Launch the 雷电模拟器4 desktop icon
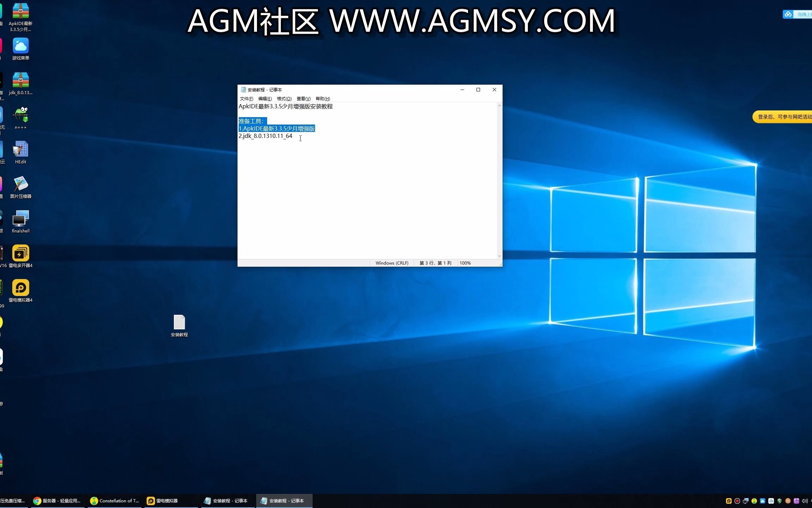 (x=20, y=288)
